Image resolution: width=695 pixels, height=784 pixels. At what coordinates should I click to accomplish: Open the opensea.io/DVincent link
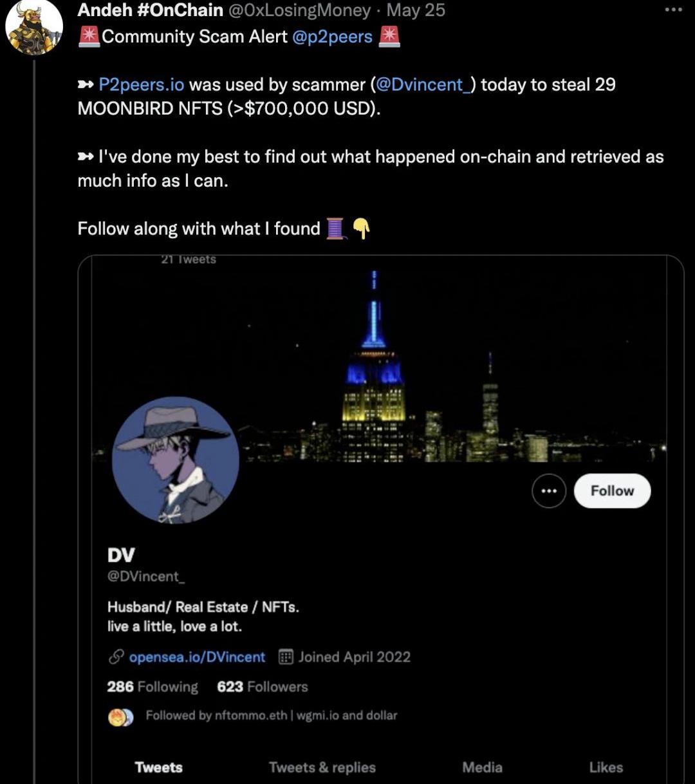pyautogui.click(x=197, y=657)
